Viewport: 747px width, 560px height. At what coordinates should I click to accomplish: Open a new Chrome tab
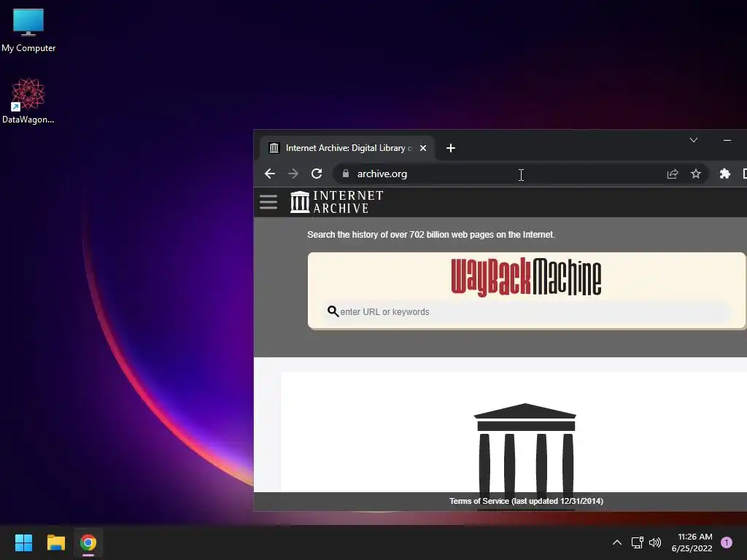[450, 148]
